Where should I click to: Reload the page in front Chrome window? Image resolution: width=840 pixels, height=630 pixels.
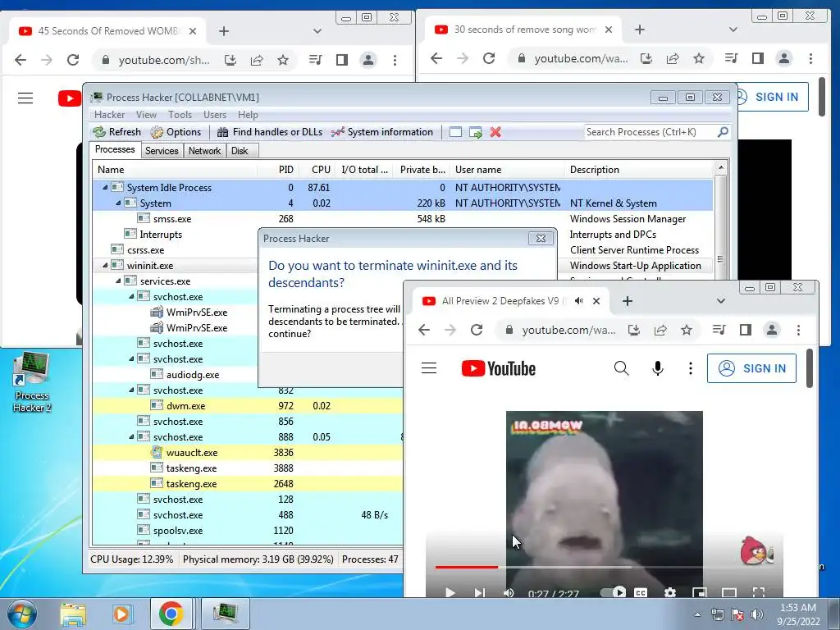pyautogui.click(x=477, y=330)
